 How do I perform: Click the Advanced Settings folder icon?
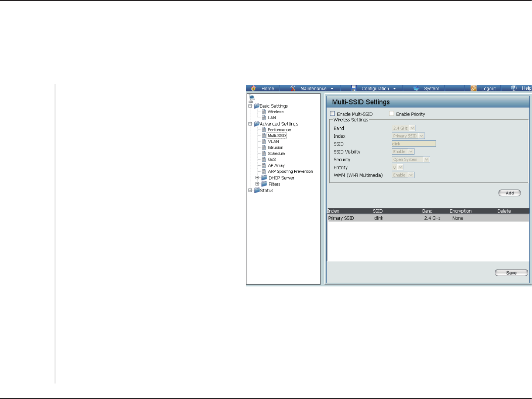click(x=257, y=124)
